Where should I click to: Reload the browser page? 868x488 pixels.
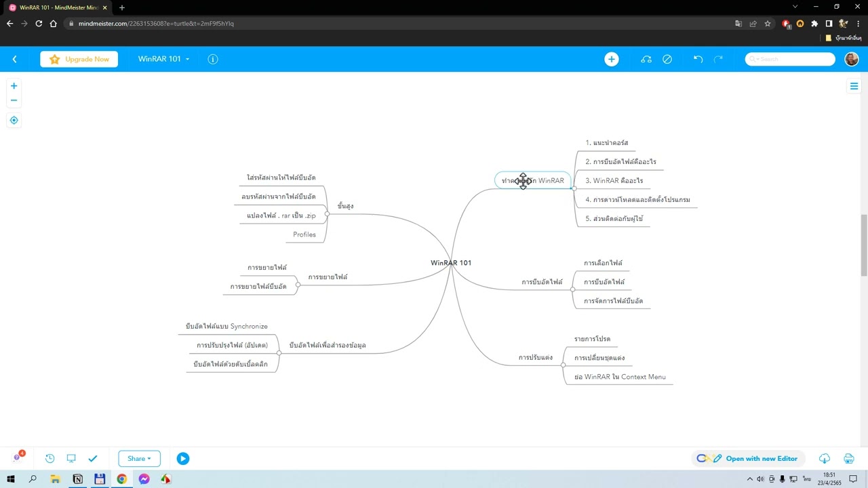(39, 23)
